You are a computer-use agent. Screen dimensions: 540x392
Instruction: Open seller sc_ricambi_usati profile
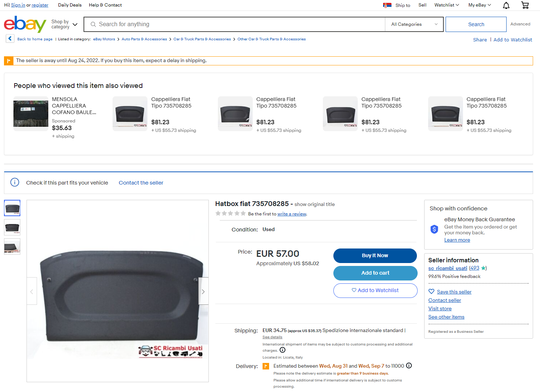447,268
